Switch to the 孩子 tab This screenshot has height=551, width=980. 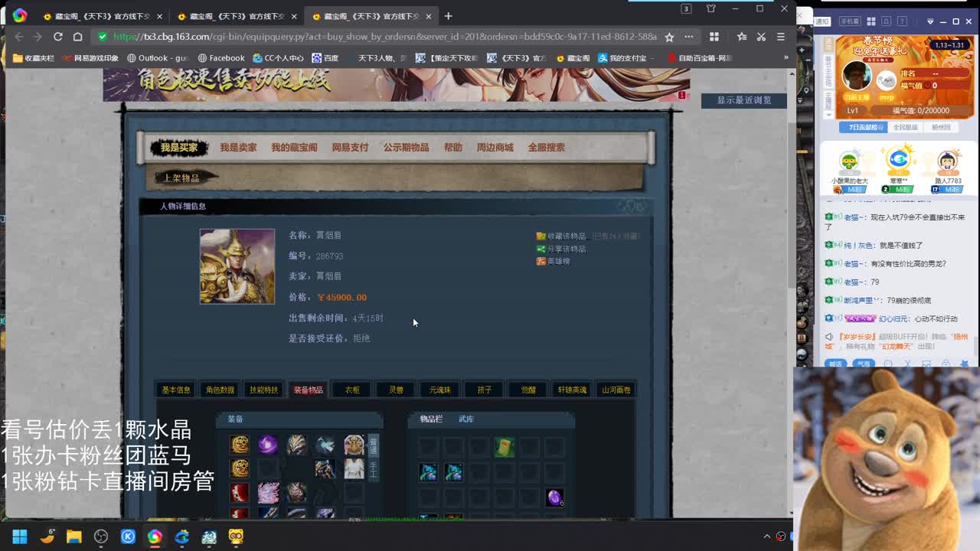pyautogui.click(x=484, y=390)
